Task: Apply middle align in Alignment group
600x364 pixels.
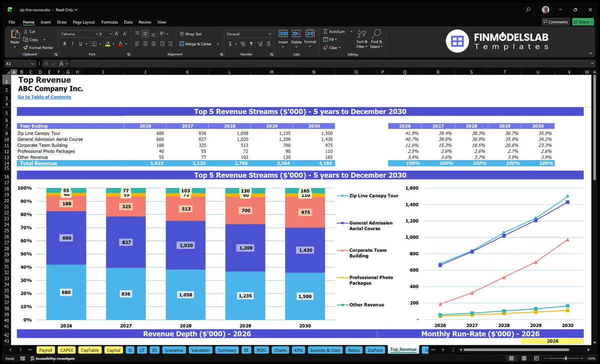Action: click(x=145, y=34)
